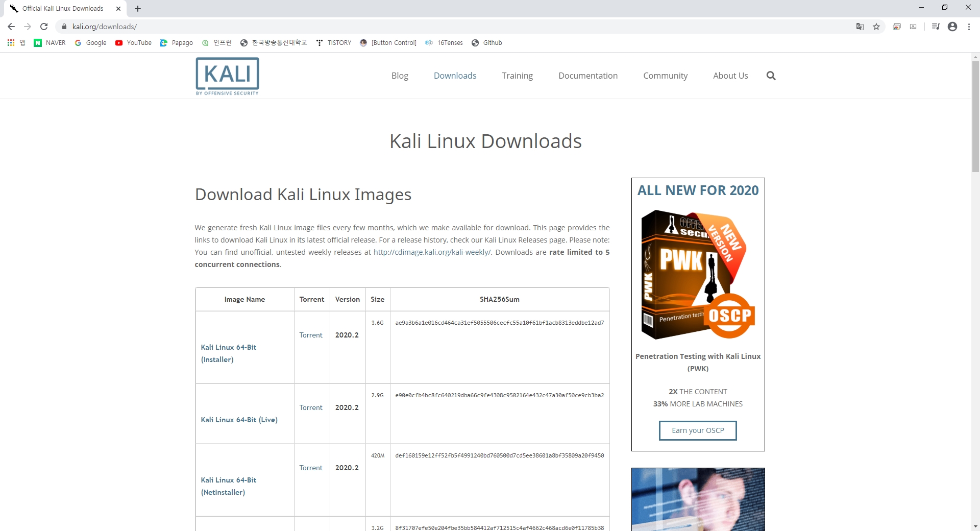
Task: Bookmark this page with the star icon
Action: [x=876, y=27]
